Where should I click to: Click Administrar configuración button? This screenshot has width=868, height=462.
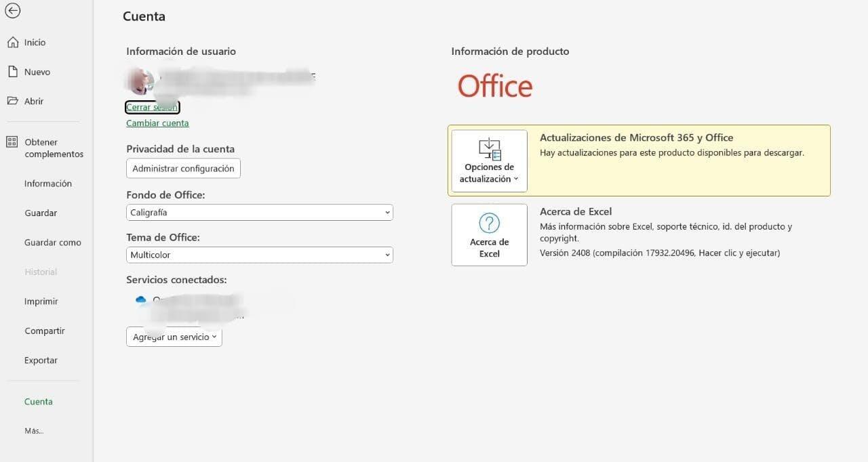(183, 169)
